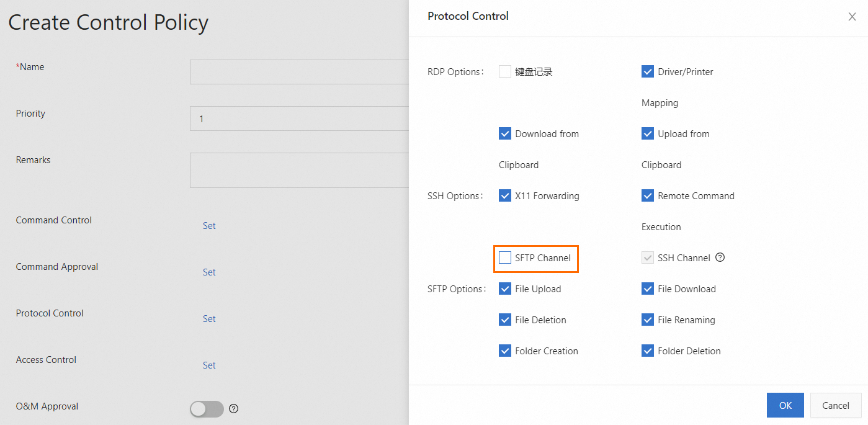
Task: Click the O&M Approval help icon
Action: click(234, 409)
